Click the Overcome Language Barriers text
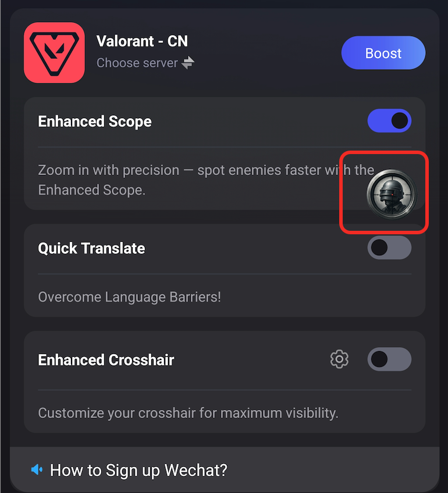This screenshot has height=493, width=448. [x=129, y=297]
